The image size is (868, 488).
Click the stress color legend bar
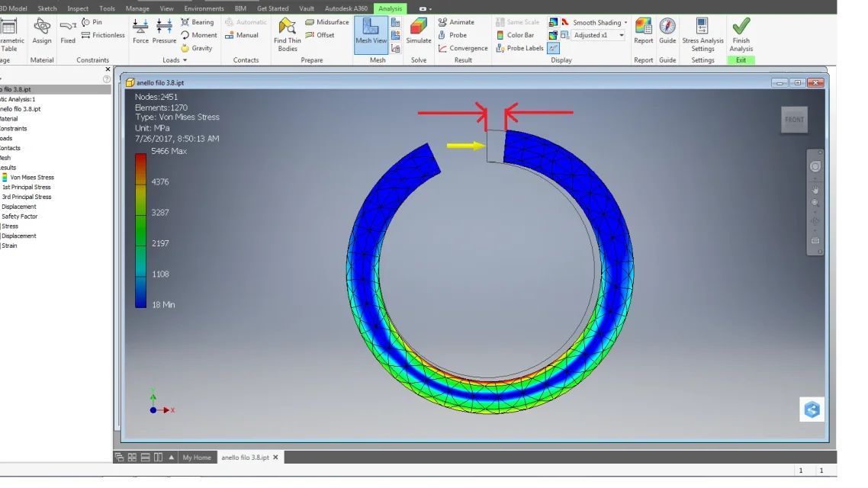(140, 230)
